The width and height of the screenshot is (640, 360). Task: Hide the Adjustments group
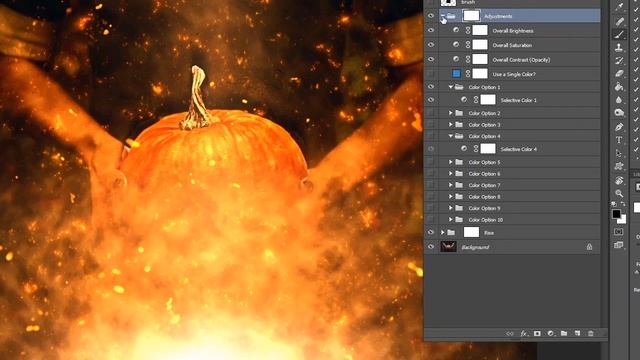431,16
